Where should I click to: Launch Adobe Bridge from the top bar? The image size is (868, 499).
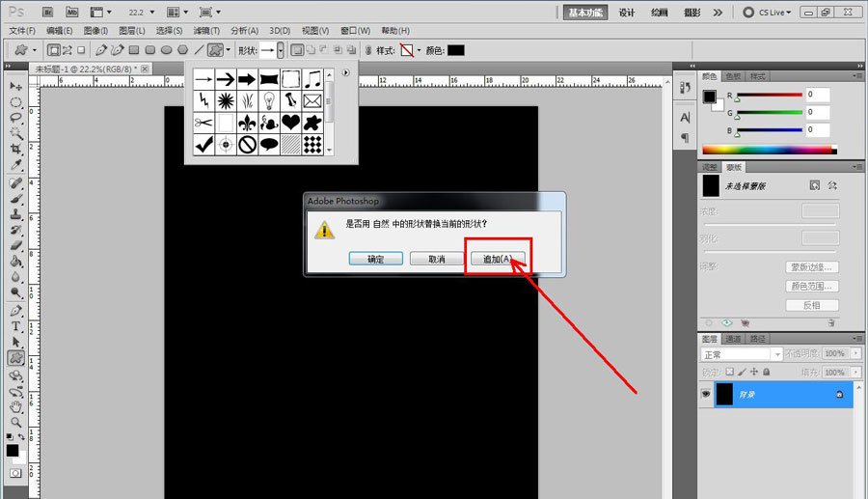click(47, 13)
